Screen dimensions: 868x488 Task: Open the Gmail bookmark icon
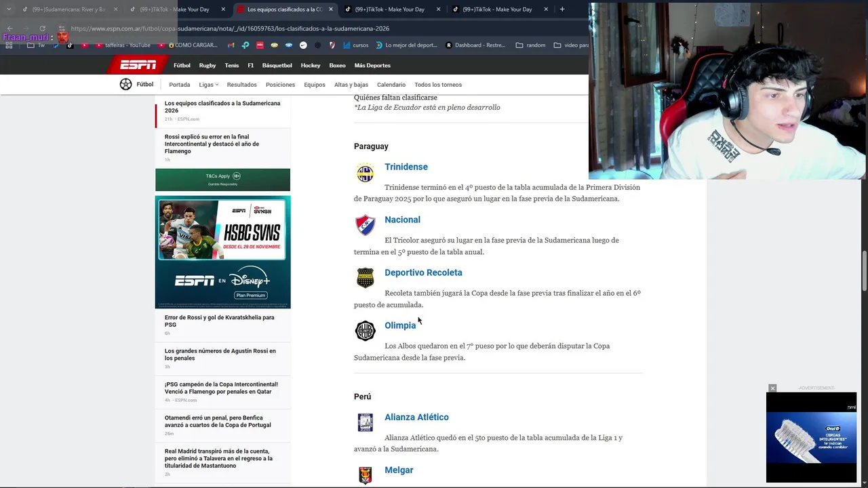pyautogui.click(x=231, y=45)
